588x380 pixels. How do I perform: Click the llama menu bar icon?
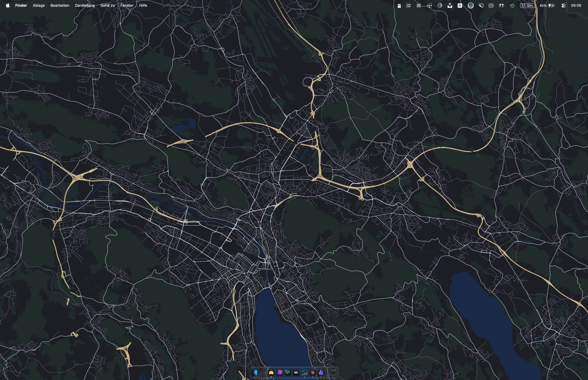(399, 5)
